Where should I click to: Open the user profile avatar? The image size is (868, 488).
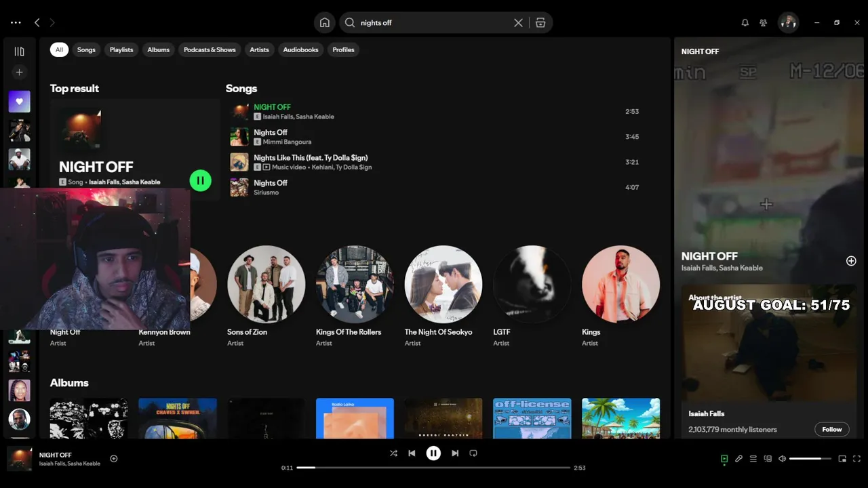788,22
